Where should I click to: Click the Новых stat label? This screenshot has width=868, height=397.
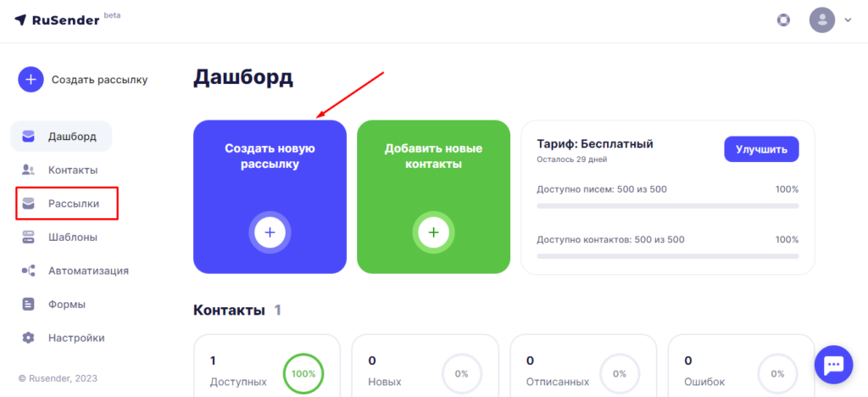pos(385,382)
